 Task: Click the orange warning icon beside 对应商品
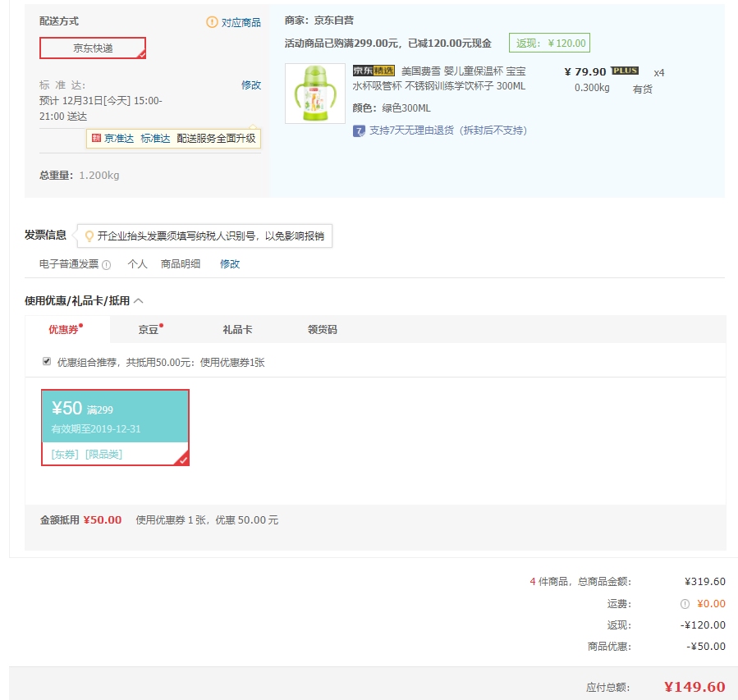click(212, 22)
